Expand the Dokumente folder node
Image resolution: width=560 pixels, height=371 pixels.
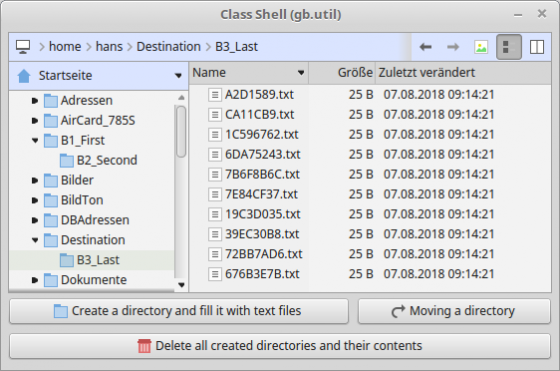click(x=35, y=280)
